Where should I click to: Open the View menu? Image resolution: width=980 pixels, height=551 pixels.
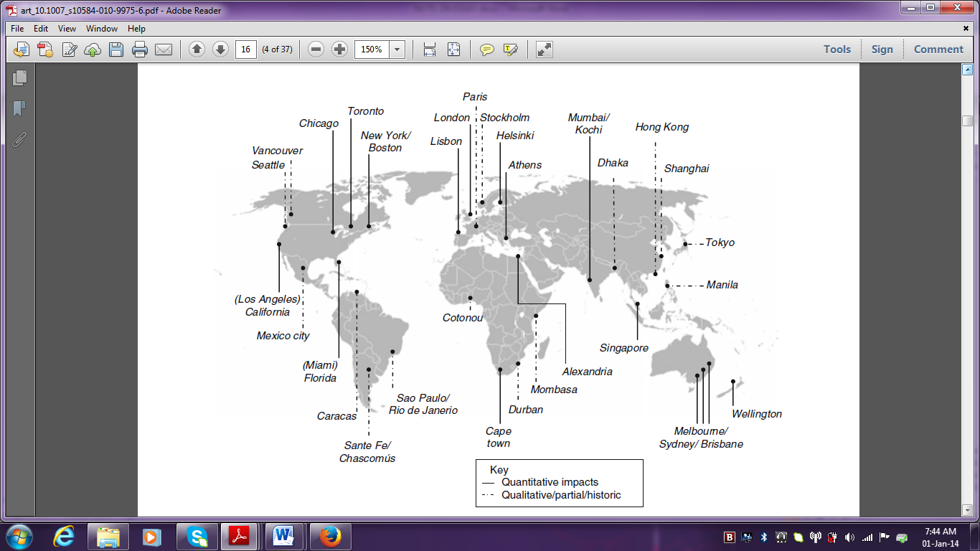click(x=67, y=29)
